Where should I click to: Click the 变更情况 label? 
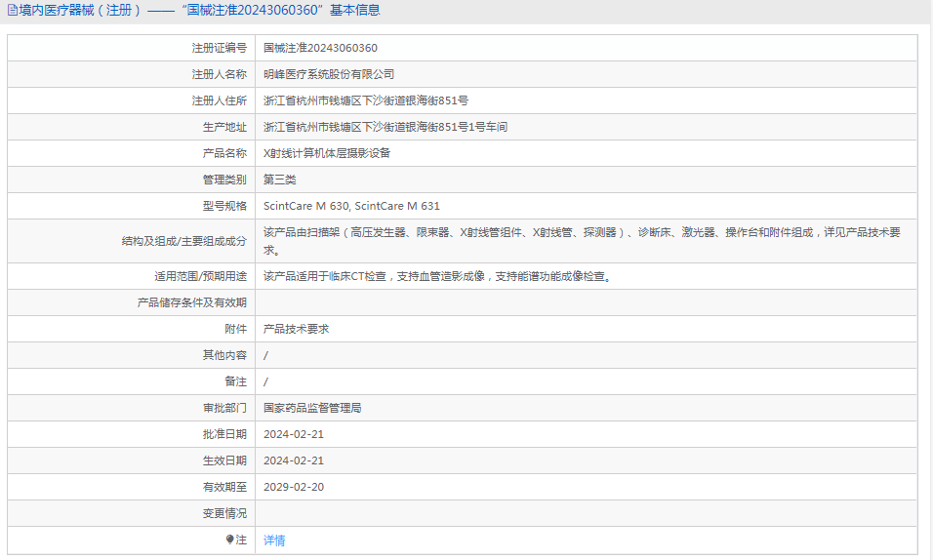pyautogui.click(x=224, y=513)
